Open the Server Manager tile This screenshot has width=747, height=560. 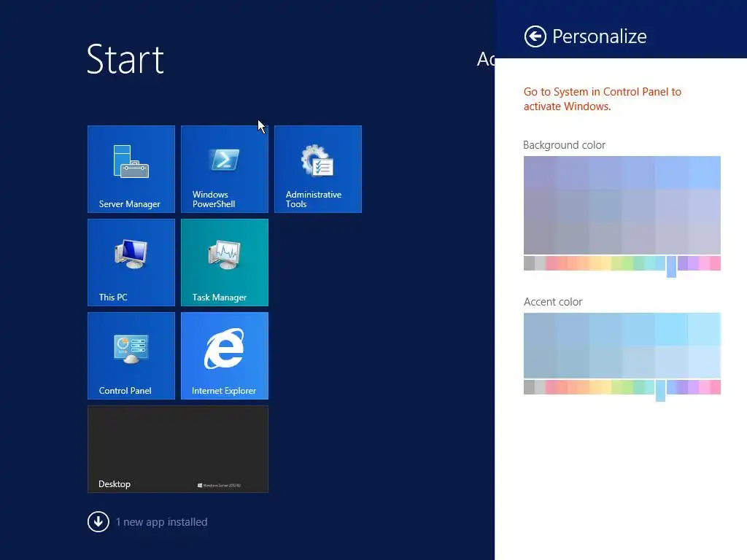point(131,169)
